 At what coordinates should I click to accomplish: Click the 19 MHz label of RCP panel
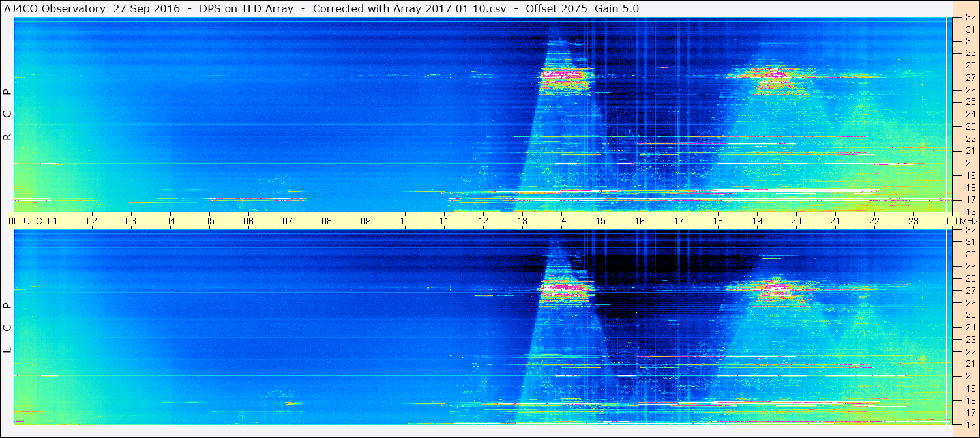pyautogui.click(x=970, y=175)
